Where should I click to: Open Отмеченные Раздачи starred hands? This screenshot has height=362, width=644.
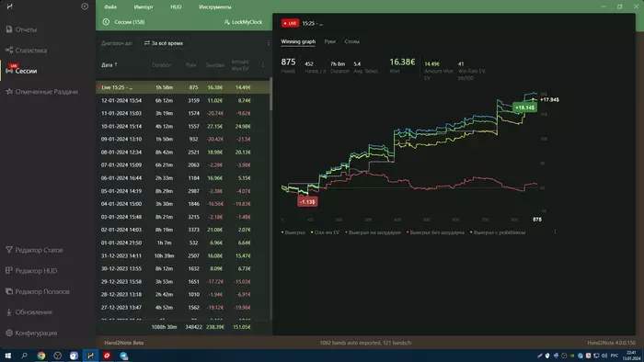pyautogui.click(x=42, y=92)
